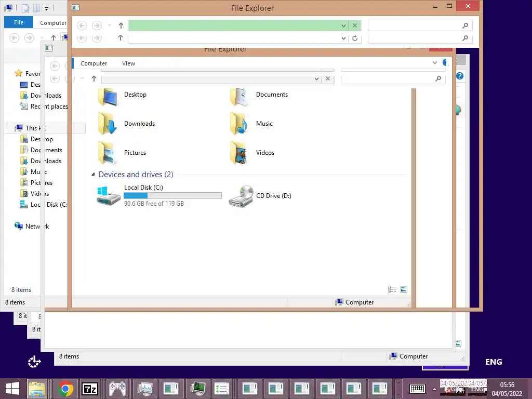Open File Explorer from the taskbar
This screenshot has width=532, height=399.
click(x=37, y=389)
